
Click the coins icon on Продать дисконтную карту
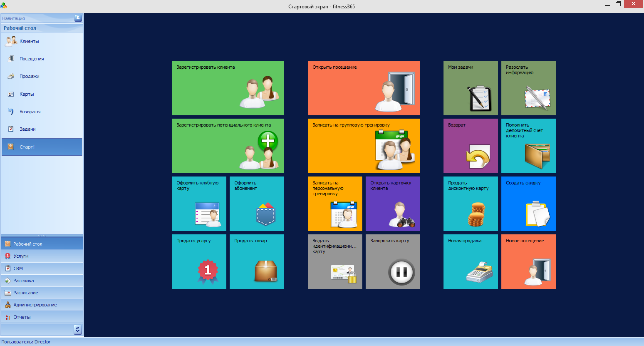[477, 214]
